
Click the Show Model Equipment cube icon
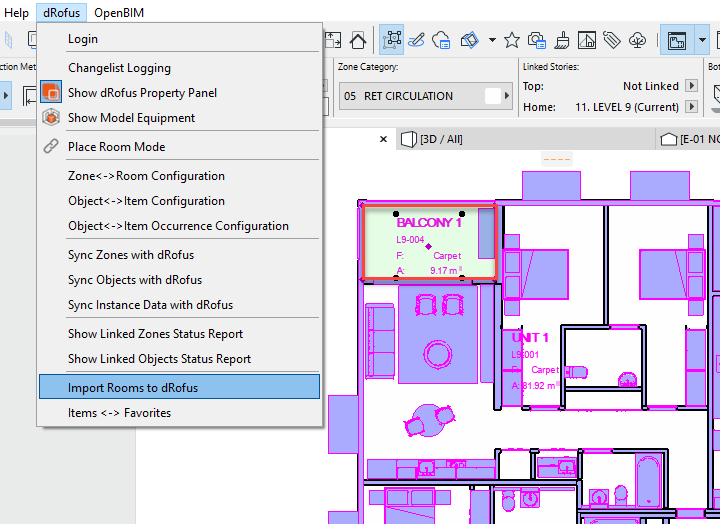click(51, 118)
